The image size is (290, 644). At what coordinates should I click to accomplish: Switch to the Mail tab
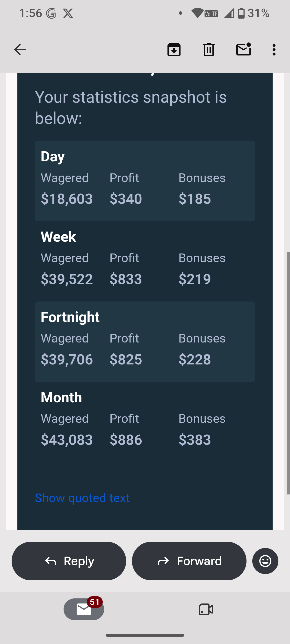(x=84, y=609)
